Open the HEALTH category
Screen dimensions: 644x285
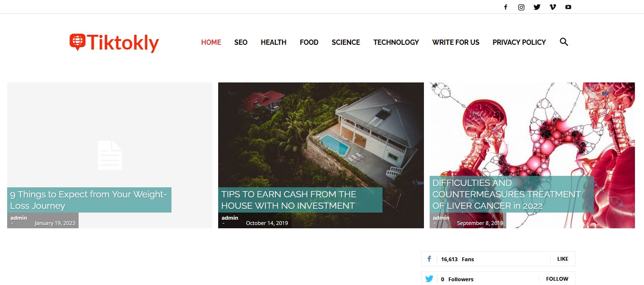pos(273,42)
